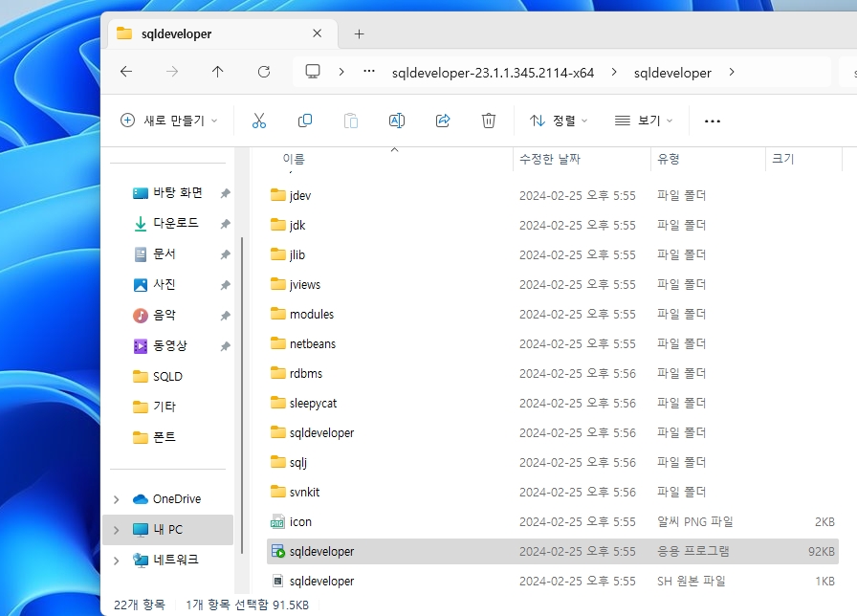Expand chevron after sqldeveloper at path end
This screenshot has height=616, width=857.
(732, 72)
